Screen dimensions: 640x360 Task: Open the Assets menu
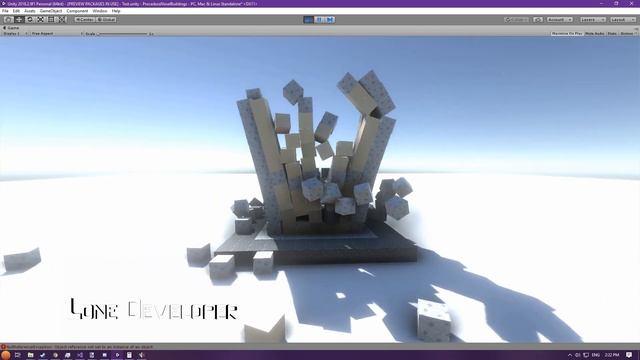[x=30, y=11]
